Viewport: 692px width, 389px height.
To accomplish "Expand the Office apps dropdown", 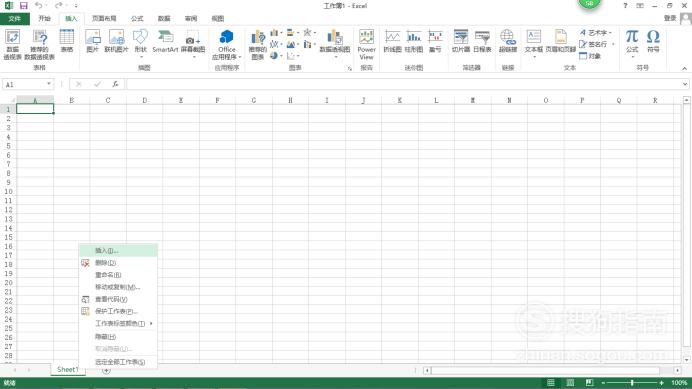I will tap(227, 45).
